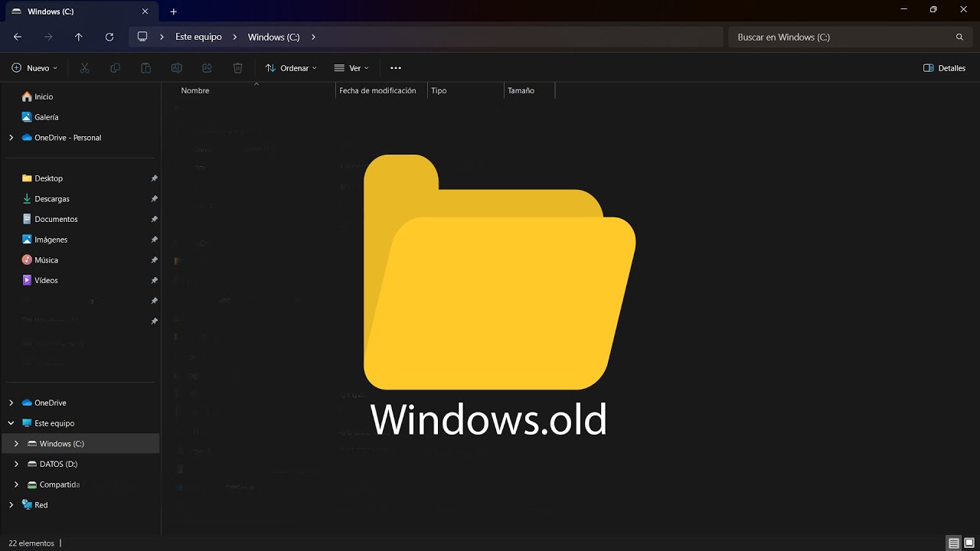Select the Windows (C:) tab title
The width and height of the screenshot is (980, 551).
50,11
